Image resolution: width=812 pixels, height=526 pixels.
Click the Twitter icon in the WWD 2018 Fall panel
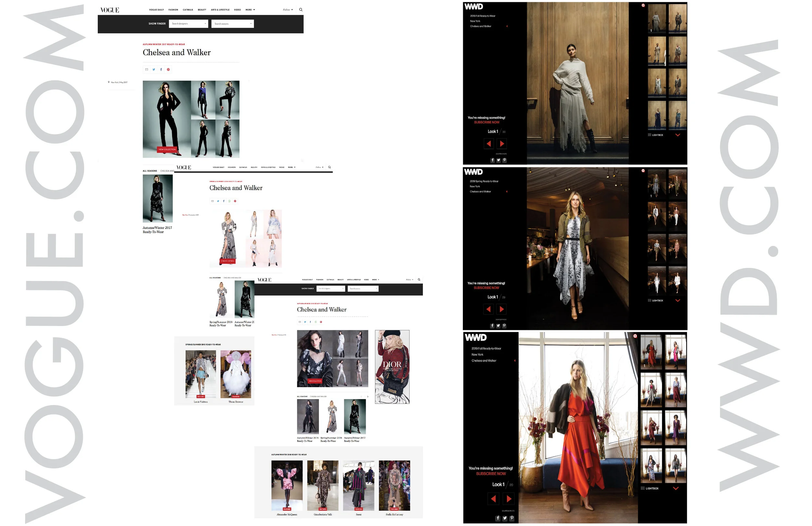tap(499, 160)
